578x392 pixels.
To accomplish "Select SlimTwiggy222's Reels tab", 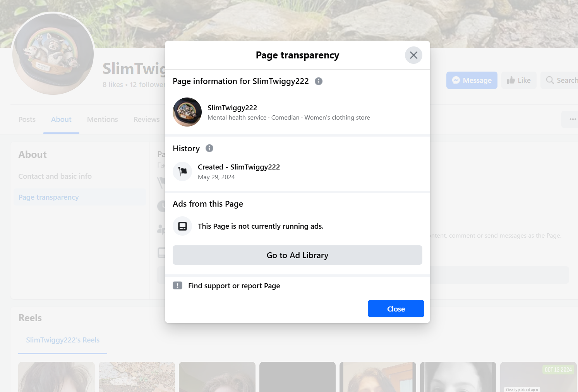I will point(63,340).
